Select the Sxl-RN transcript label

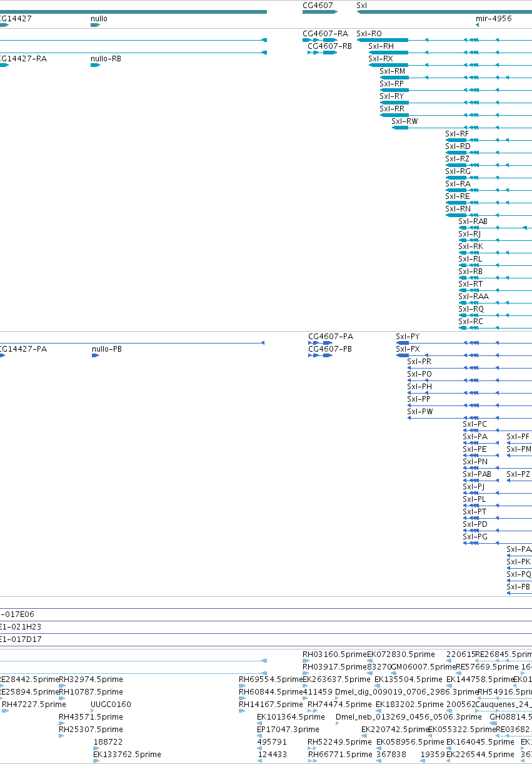[x=458, y=209]
